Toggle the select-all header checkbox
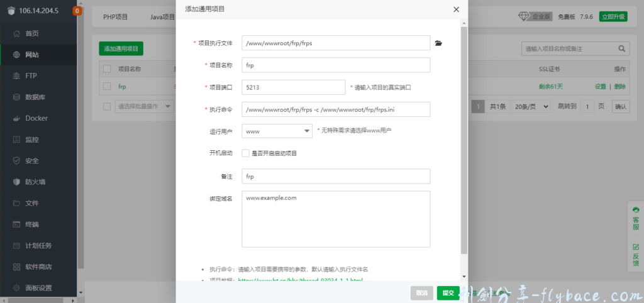This screenshot has width=644, height=303. coord(107,69)
